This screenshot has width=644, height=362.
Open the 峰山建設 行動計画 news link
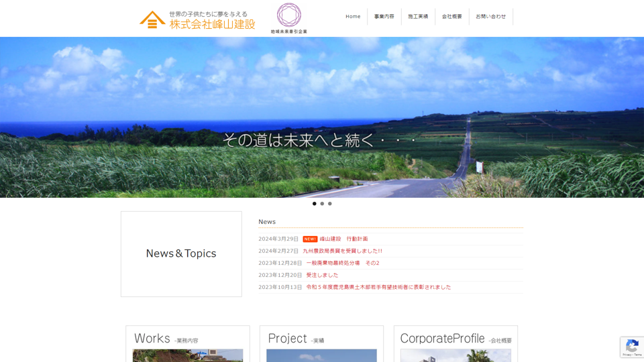click(343, 239)
